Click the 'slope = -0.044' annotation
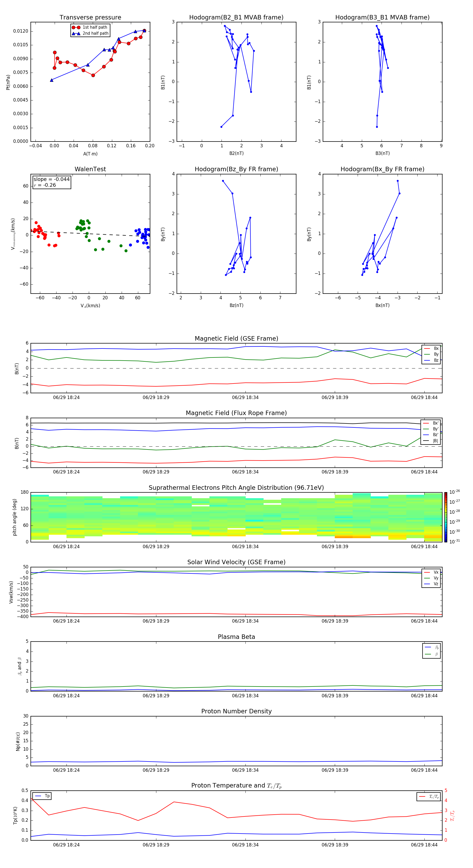Image resolution: width=473 pixels, height=868 pixels. coord(52,179)
